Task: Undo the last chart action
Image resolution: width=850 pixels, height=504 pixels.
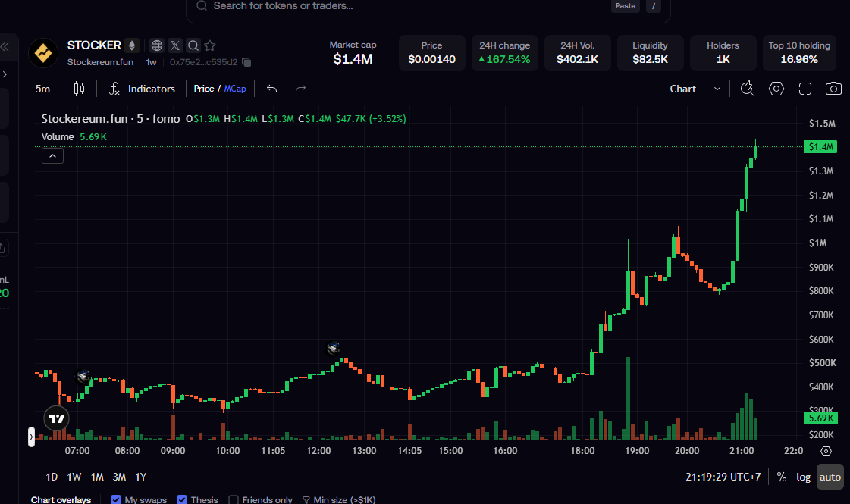Action: pos(272,89)
